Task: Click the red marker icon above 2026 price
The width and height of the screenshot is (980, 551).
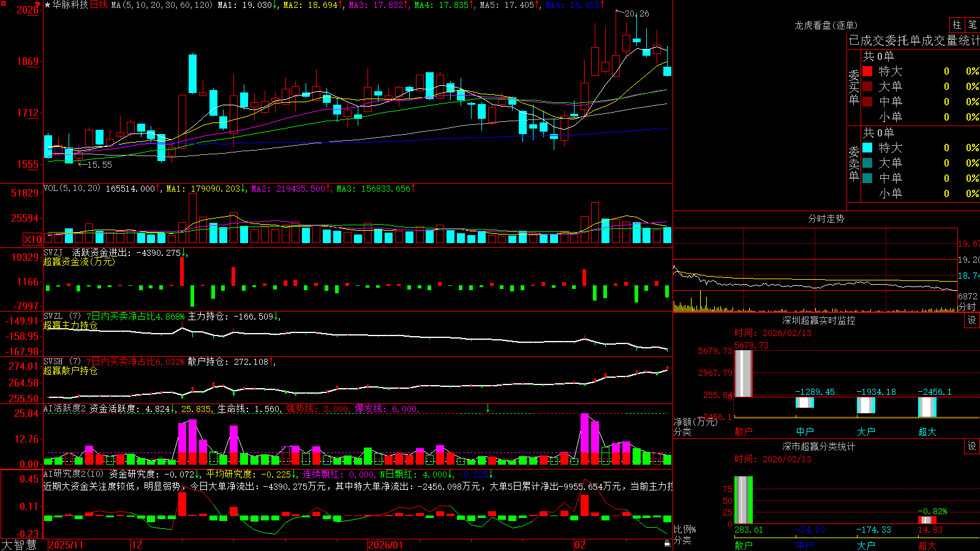Action: 38,4
